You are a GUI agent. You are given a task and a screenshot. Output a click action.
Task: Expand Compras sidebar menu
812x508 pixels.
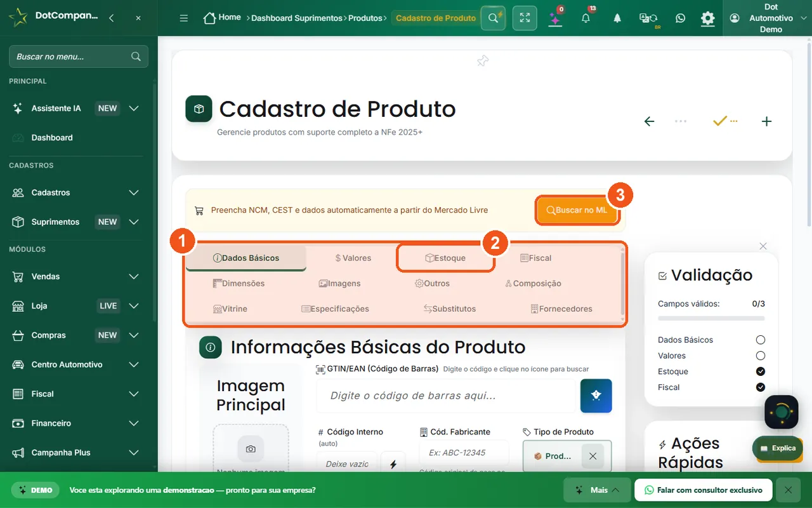pos(76,335)
